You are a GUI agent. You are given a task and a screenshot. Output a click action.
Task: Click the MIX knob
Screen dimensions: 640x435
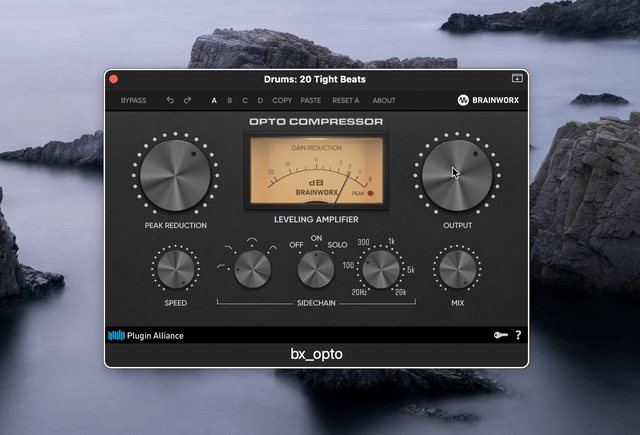pyautogui.click(x=458, y=269)
